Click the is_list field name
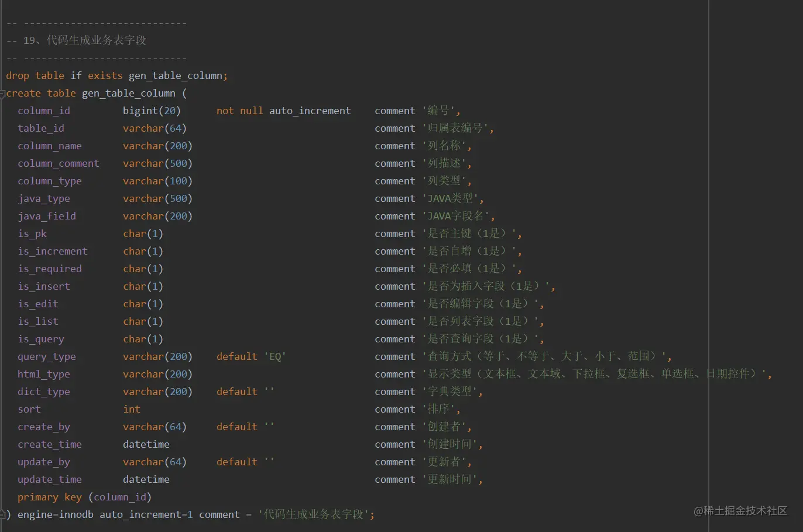Image resolution: width=803 pixels, height=532 pixels. 38,322
